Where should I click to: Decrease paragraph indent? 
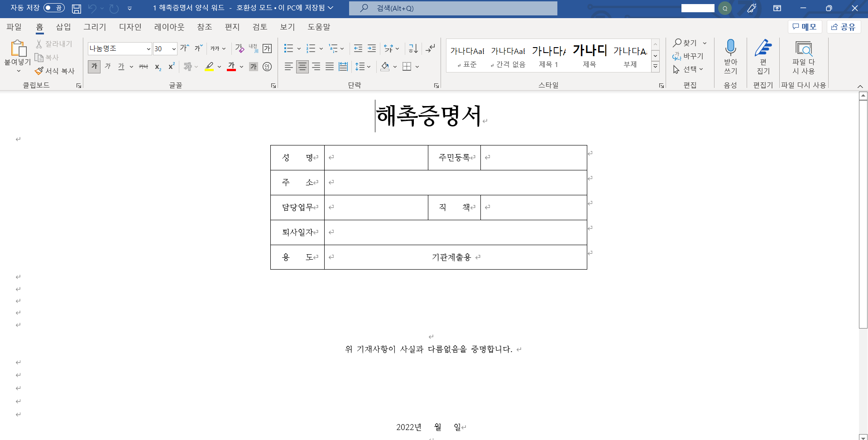[x=358, y=48]
